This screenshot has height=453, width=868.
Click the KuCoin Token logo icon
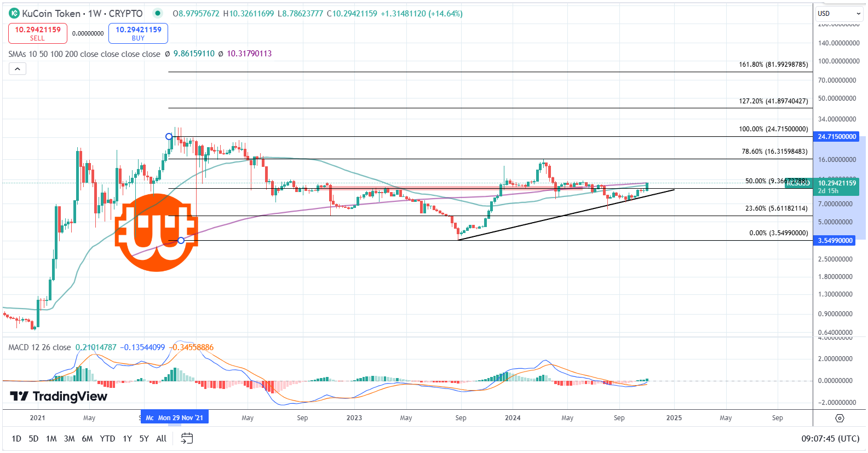tap(14, 14)
